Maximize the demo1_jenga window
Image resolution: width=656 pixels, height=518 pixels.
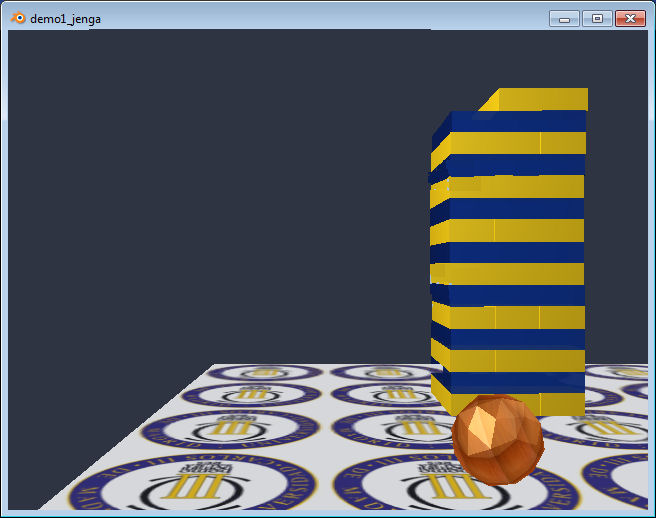click(x=597, y=19)
